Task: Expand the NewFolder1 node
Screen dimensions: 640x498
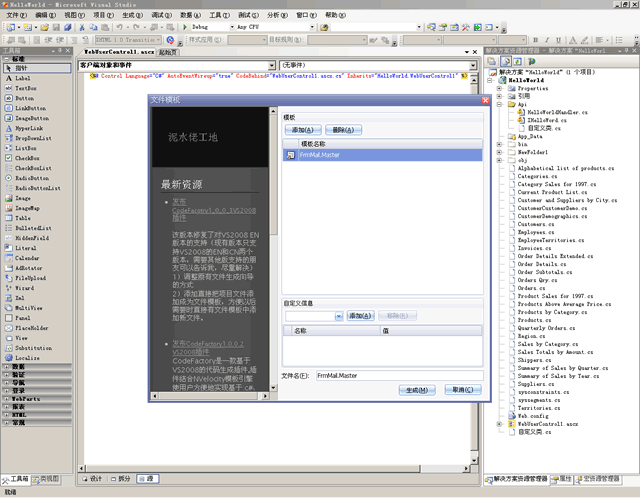Action: pos(499,152)
